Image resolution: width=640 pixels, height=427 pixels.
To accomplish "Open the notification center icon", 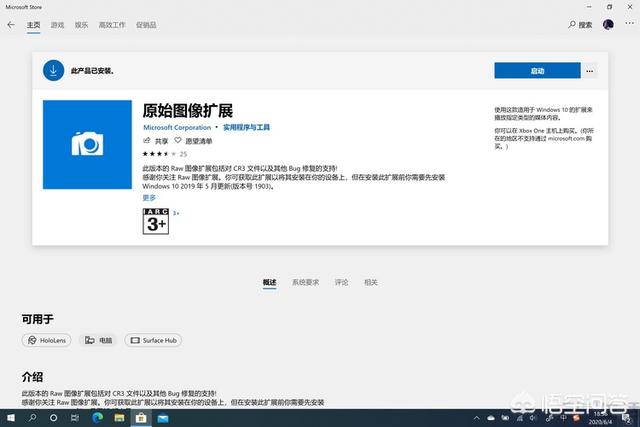I will click(627, 418).
